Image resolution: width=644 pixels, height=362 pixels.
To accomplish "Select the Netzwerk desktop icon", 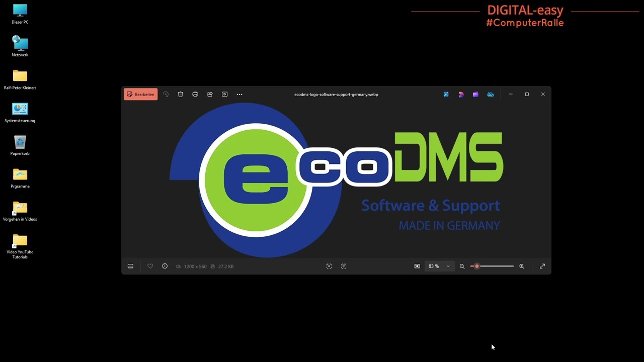I will pyautogui.click(x=20, y=46).
